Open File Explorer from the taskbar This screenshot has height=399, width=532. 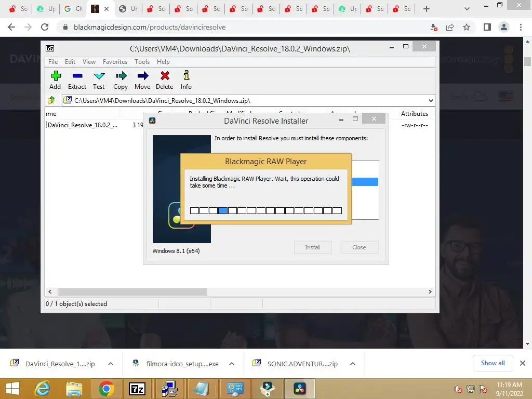click(x=74, y=389)
